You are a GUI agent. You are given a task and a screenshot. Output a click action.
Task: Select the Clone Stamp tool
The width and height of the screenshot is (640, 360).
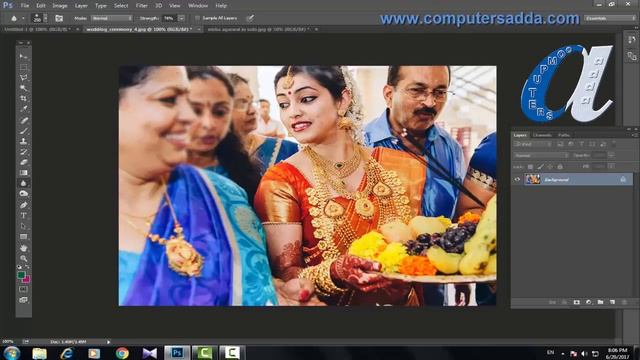tap(23, 142)
